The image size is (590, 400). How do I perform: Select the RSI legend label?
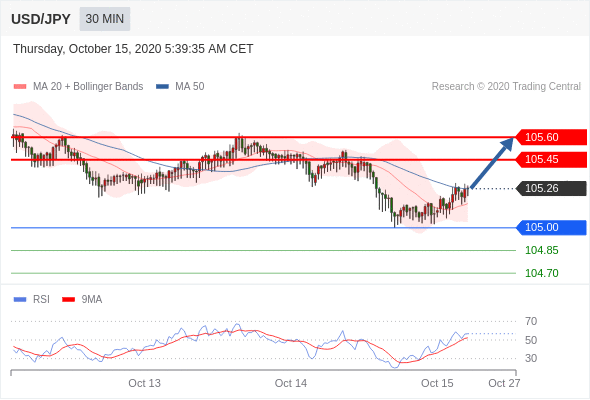point(41,300)
